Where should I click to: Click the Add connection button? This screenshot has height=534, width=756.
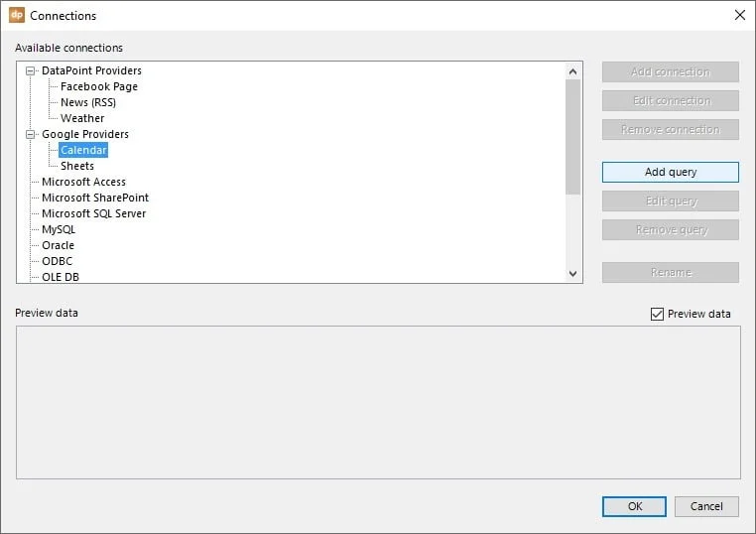pos(670,71)
